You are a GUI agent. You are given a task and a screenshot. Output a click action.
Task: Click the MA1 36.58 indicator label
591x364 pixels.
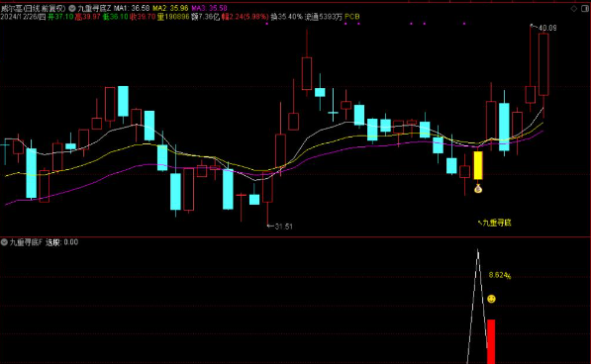click(x=132, y=8)
